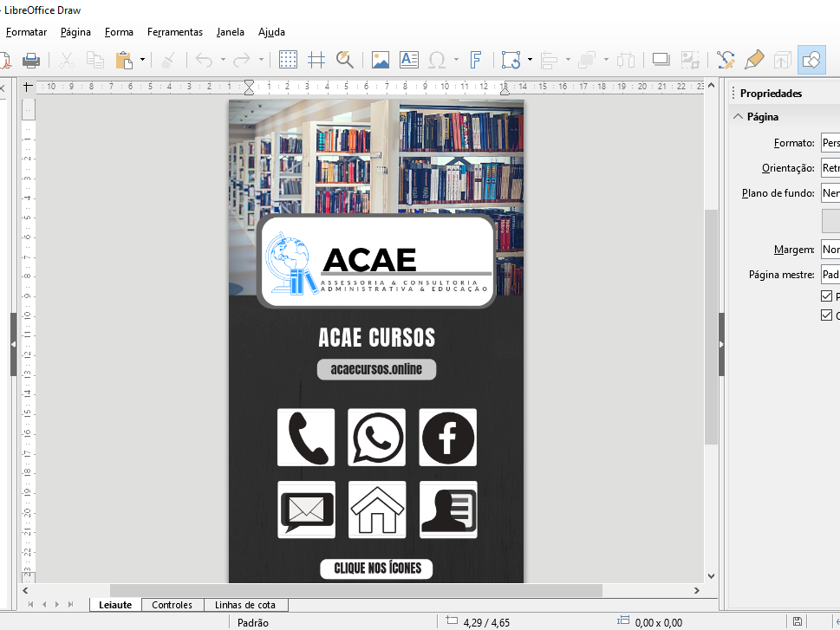840x630 pixels.
Task: Select the Zoom & Pan magnifier tool
Action: coord(344,60)
